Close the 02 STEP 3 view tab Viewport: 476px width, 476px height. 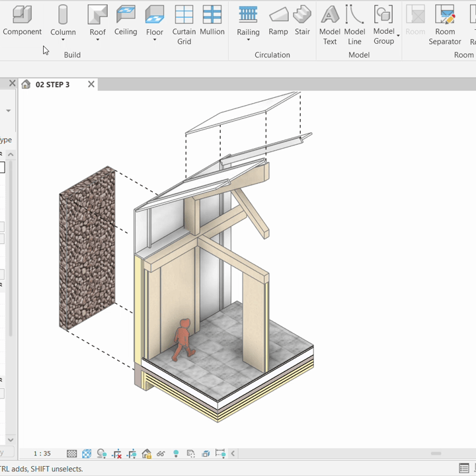click(x=91, y=85)
